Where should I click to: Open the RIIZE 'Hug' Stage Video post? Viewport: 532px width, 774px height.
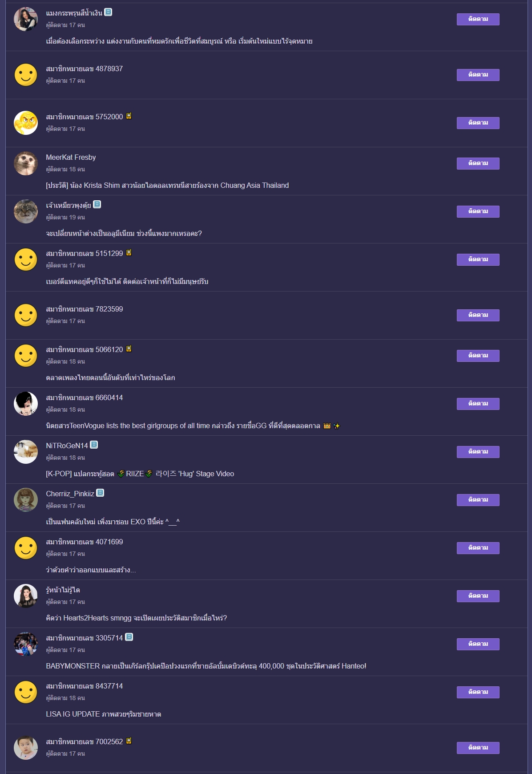point(140,474)
